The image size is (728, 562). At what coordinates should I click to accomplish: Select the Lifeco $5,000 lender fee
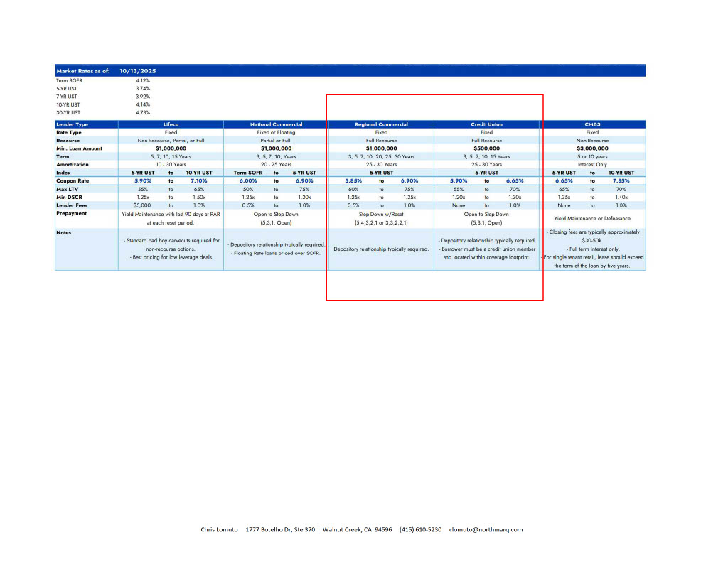coord(143,205)
